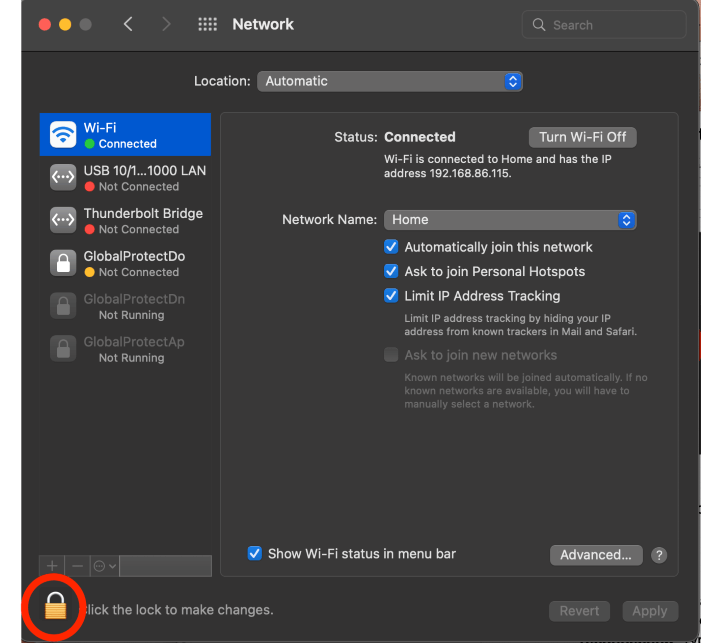The height and width of the screenshot is (643, 701).
Task: Click the padlock icon to unlock changes
Action: pyautogui.click(x=56, y=606)
